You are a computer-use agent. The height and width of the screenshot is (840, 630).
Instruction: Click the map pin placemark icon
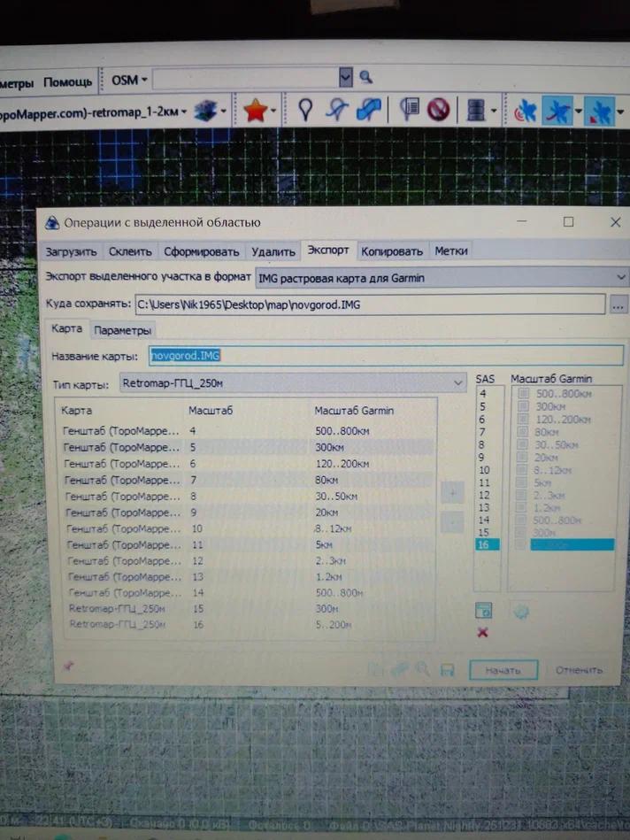coord(305,111)
